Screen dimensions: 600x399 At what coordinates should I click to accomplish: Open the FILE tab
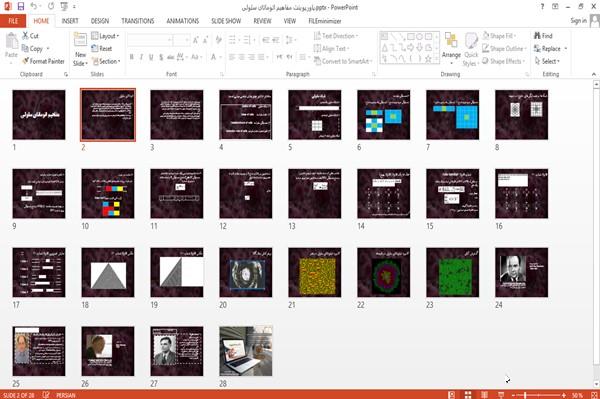click(x=13, y=21)
